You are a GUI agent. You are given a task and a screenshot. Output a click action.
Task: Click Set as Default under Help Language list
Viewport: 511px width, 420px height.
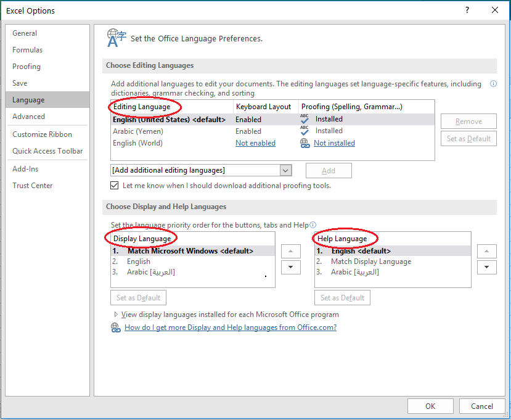pyautogui.click(x=343, y=298)
